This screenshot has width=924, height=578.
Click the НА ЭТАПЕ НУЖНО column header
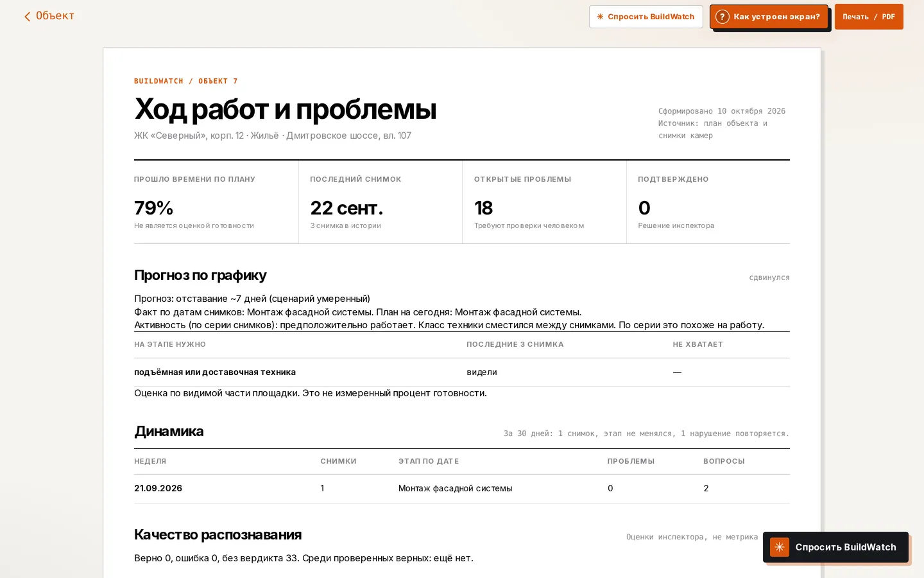tap(170, 344)
